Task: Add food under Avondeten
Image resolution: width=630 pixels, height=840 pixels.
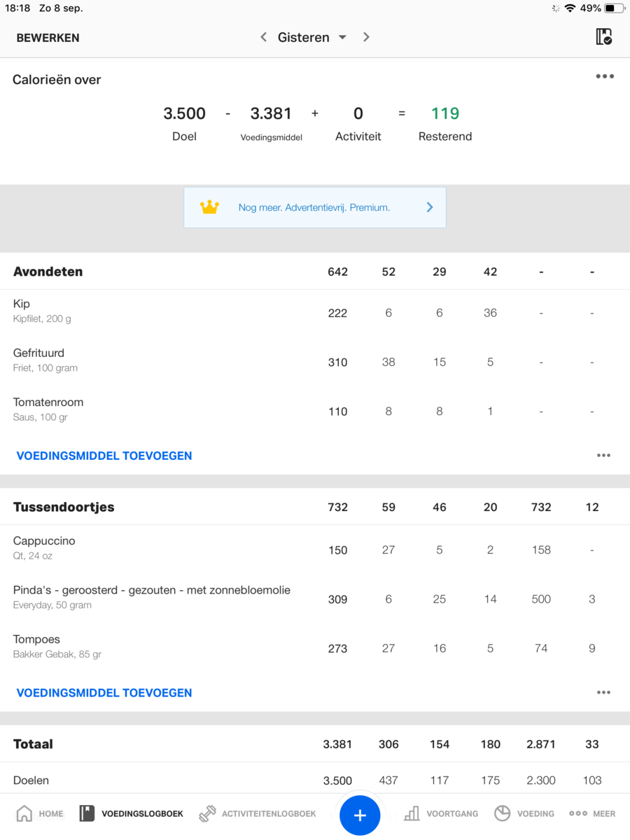Action: (x=104, y=456)
